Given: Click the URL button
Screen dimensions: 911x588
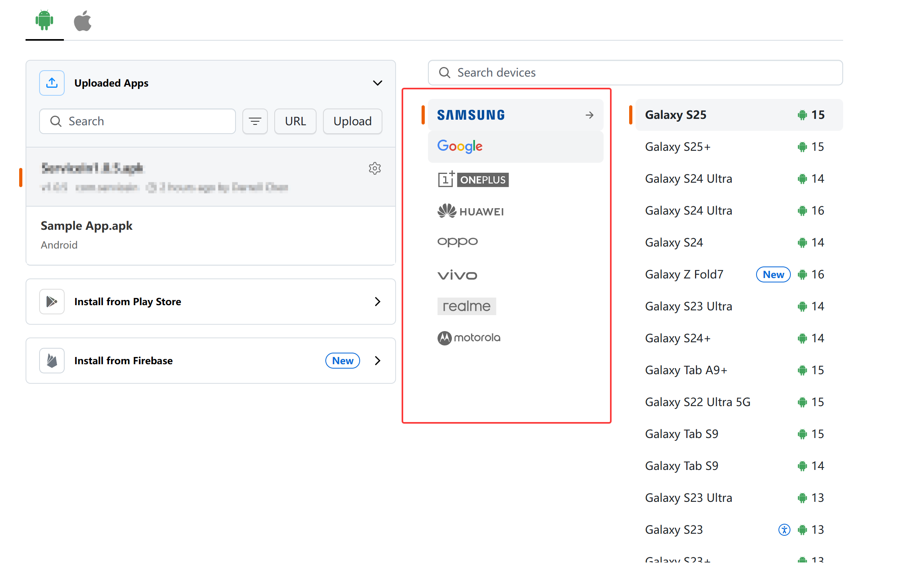Looking at the screenshot, I should point(295,121).
